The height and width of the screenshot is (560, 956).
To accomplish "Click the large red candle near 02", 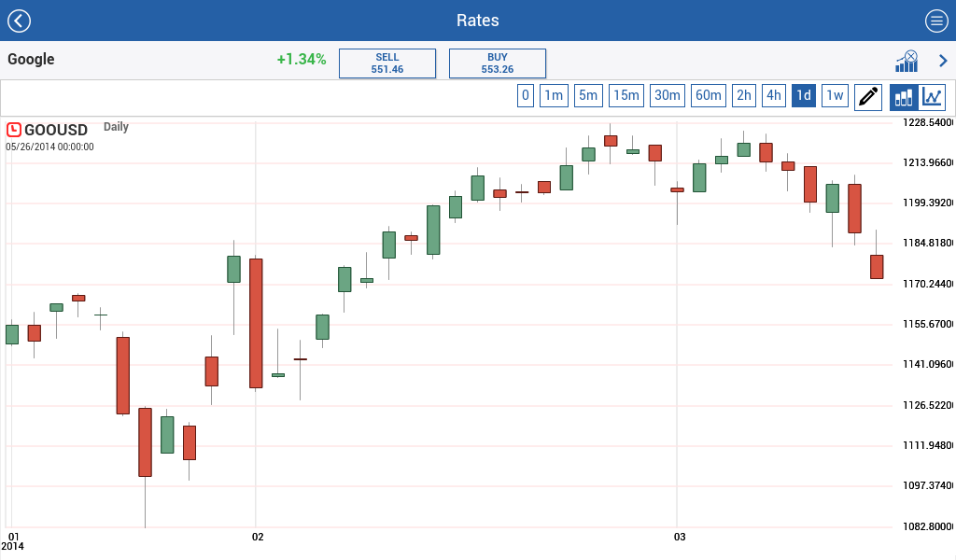I will [x=256, y=323].
